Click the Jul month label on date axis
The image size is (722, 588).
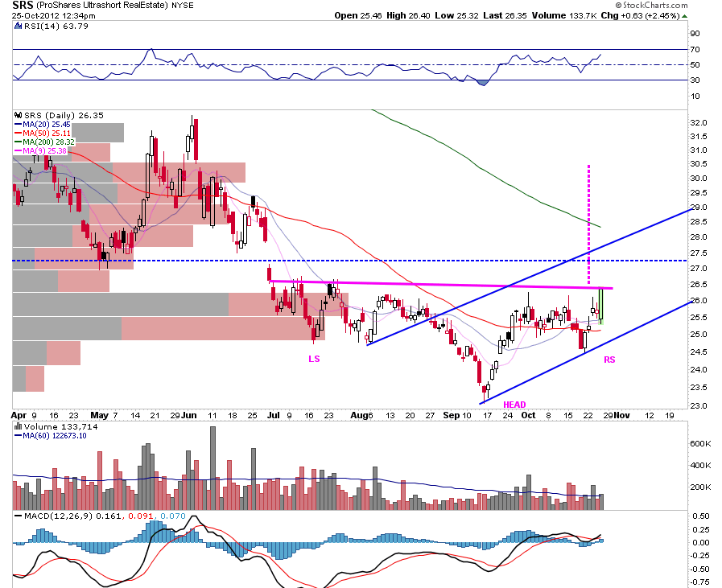click(x=274, y=415)
